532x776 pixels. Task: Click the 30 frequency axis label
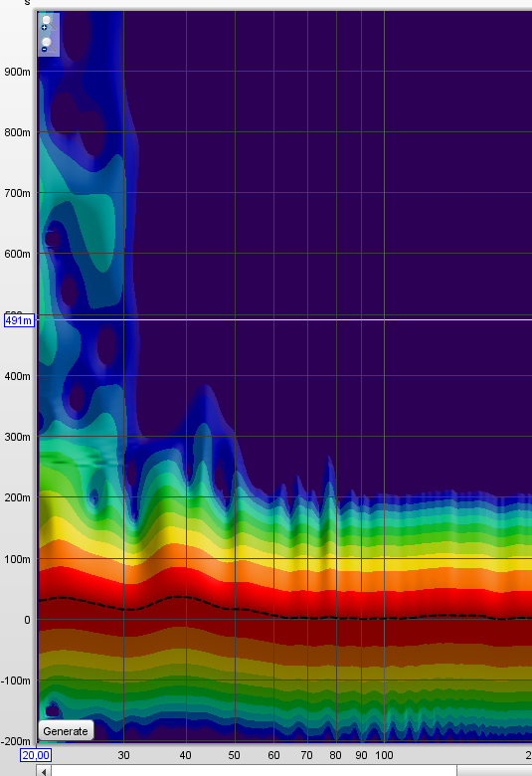(x=123, y=755)
